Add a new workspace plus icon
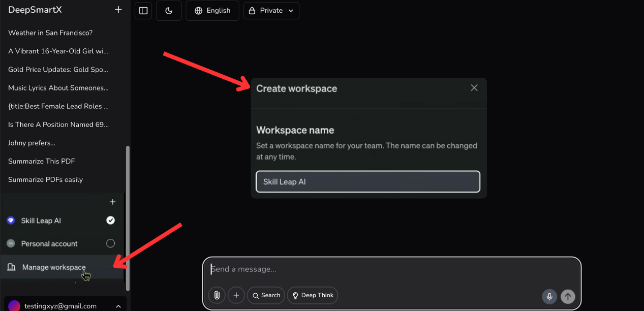This screenshot has width=644, height=311. pyautogui.click(x=113, y=202)
